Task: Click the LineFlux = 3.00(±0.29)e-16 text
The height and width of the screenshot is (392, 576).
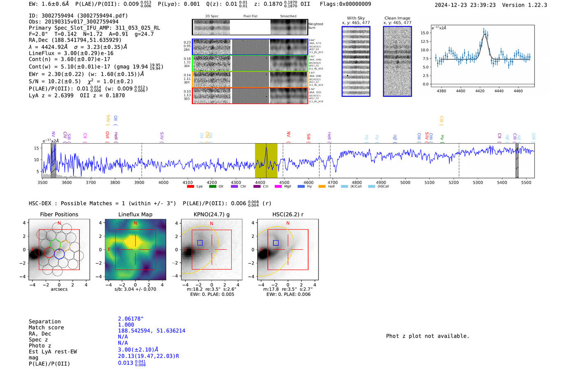Action: [71, 53]
